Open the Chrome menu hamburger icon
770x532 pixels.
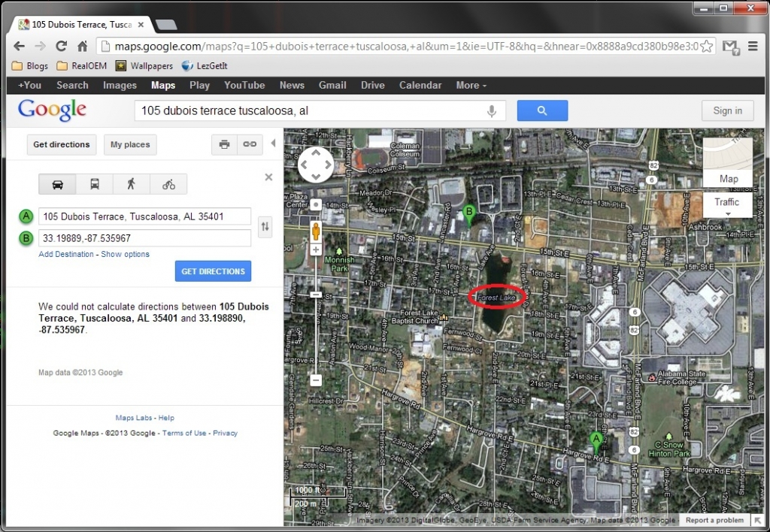coord(753,46)
